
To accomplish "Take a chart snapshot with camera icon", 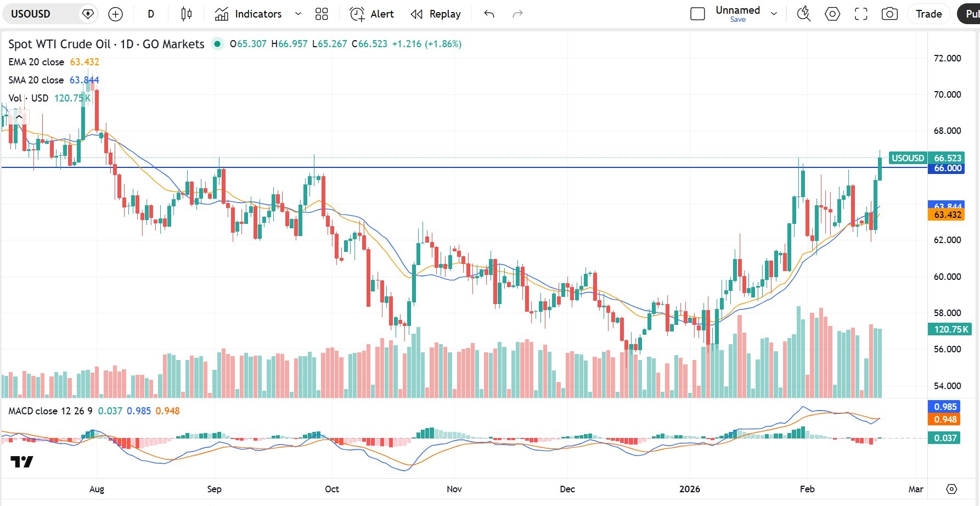I will 889,14.
